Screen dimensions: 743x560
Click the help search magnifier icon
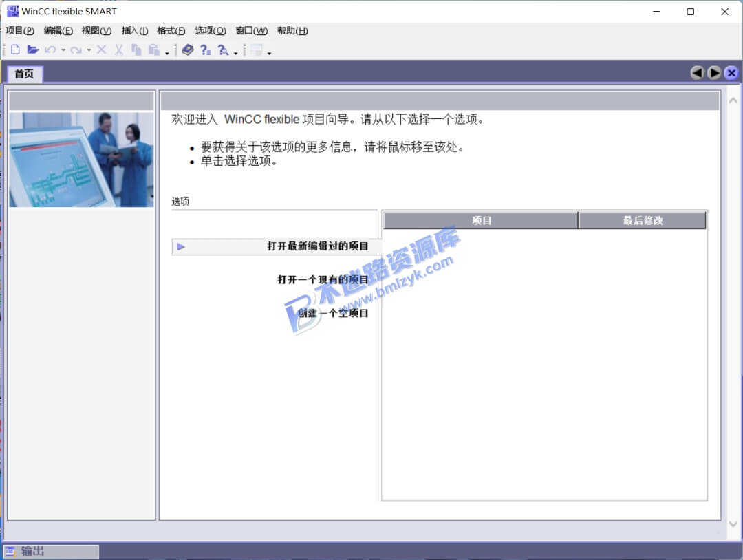(223, 50)
